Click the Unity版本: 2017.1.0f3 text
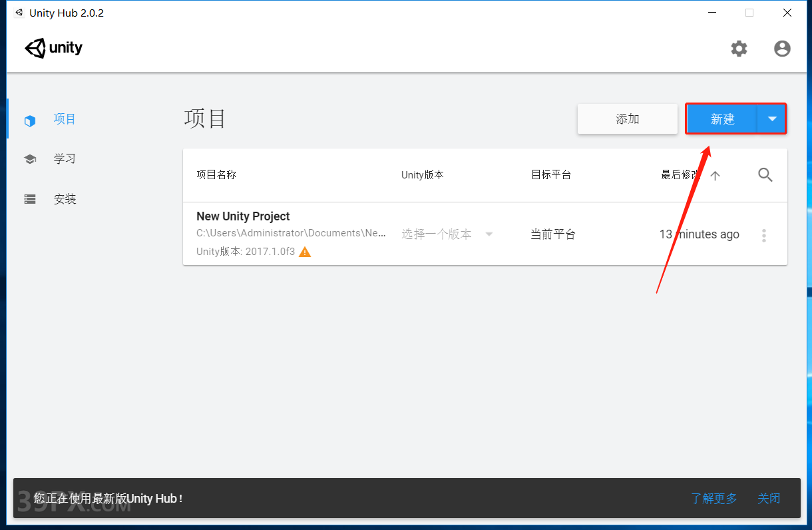This screenshot has height=530, width=812. [x=246, y=252]
